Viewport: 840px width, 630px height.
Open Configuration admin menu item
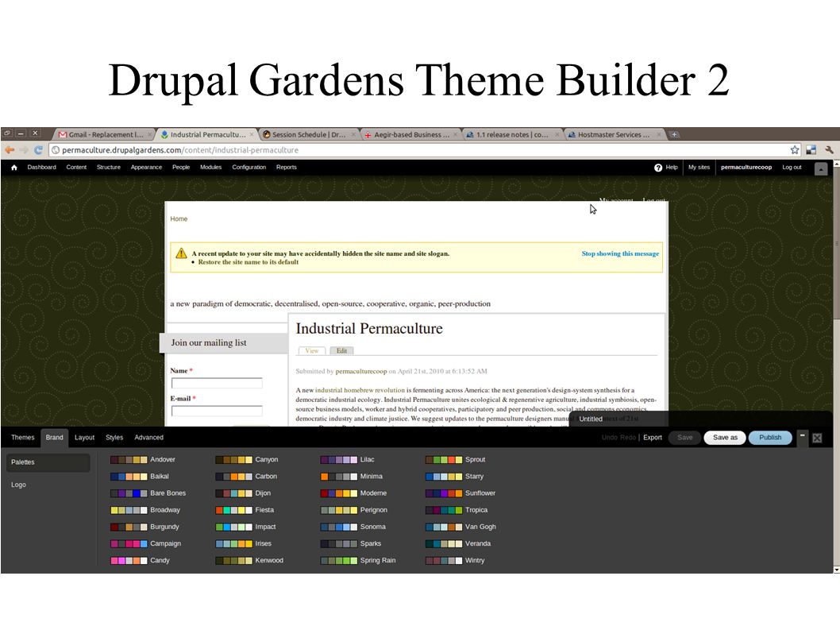click(249, 168)
